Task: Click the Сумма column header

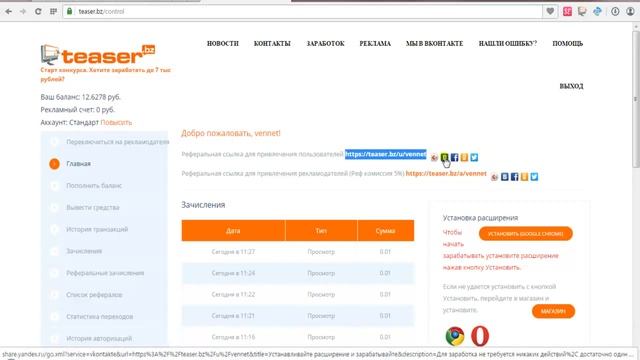Action: coord(386,231)
